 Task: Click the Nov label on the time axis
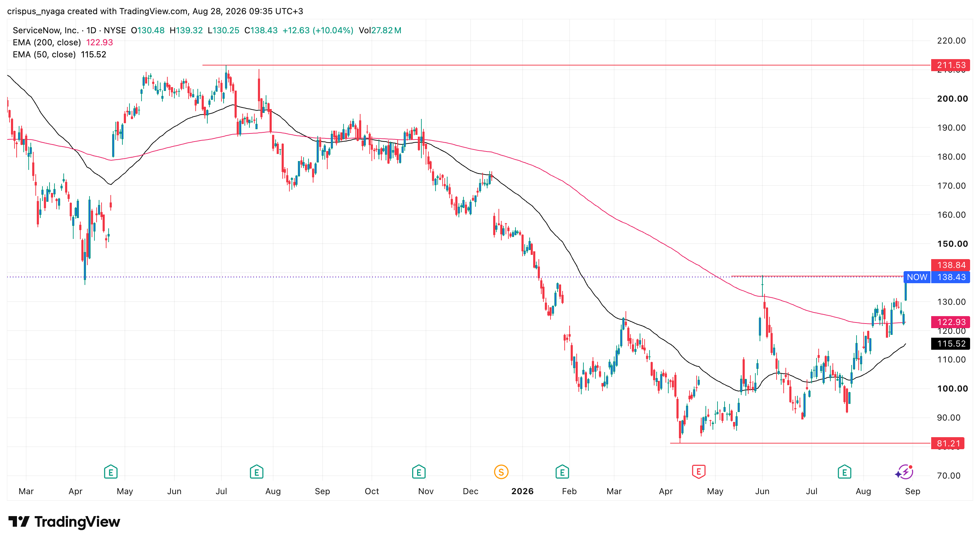tap(426, 491)
